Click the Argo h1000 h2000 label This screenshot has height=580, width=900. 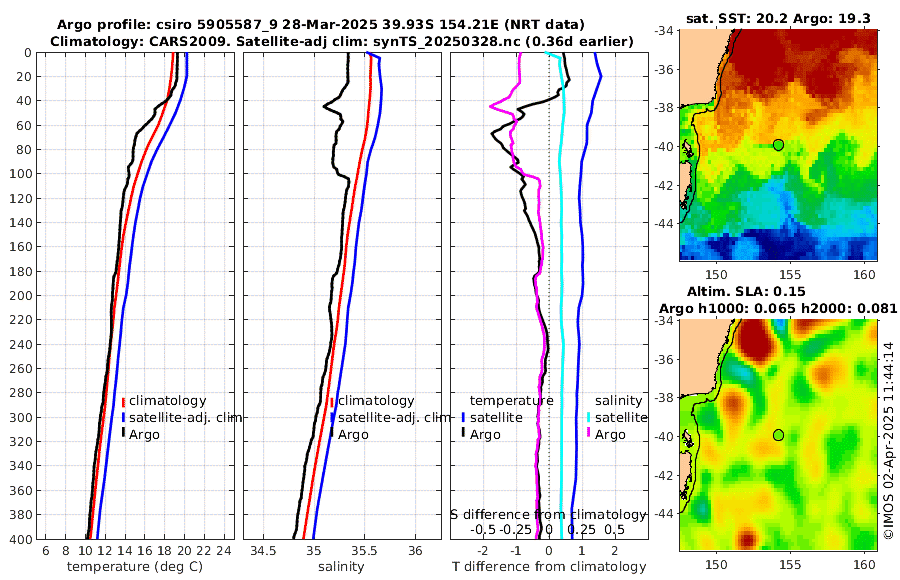click(778, 308)
